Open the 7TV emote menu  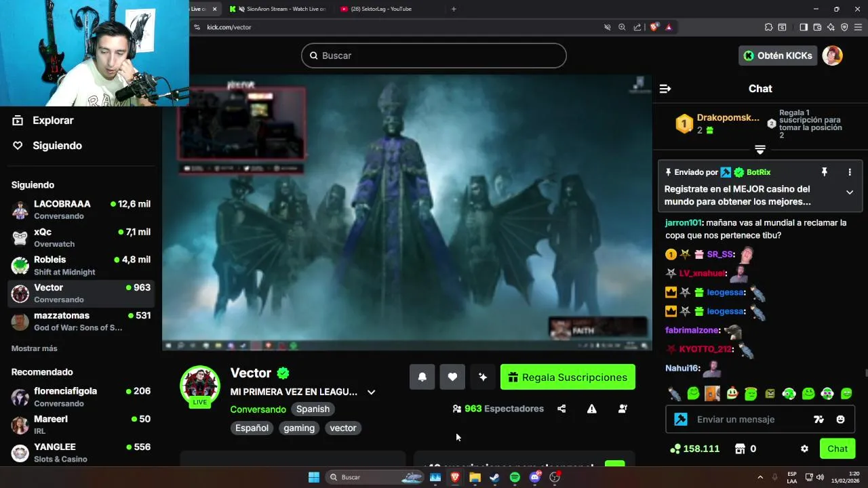818,420
